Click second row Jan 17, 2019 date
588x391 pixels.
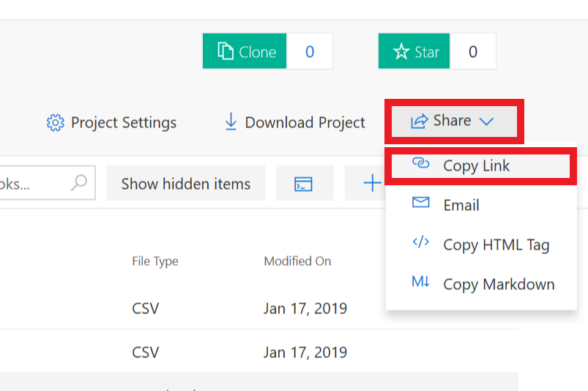[305, 352]
